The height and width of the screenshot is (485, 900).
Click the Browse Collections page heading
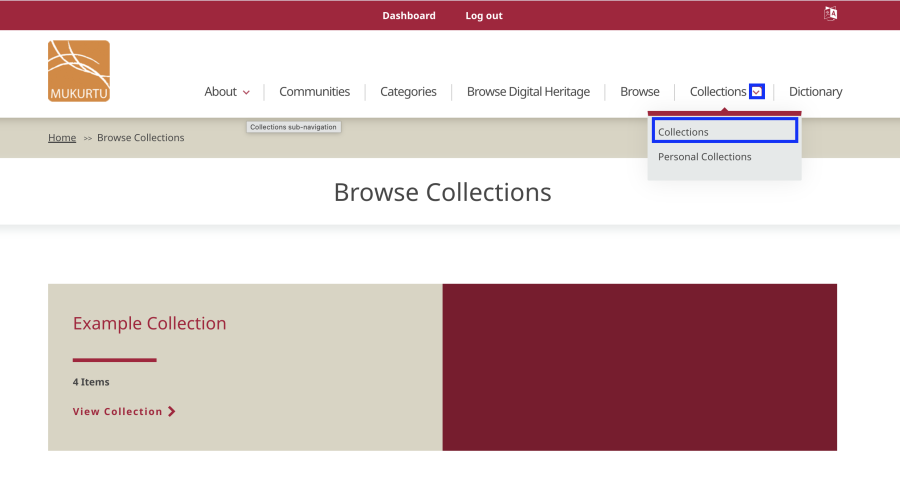443,192
